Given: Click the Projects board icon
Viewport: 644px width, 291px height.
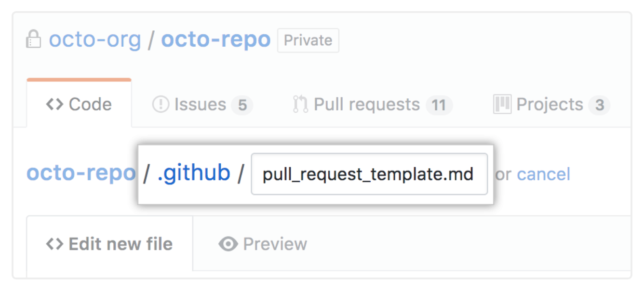Looking at the screenshot, I should pos(502,104).
